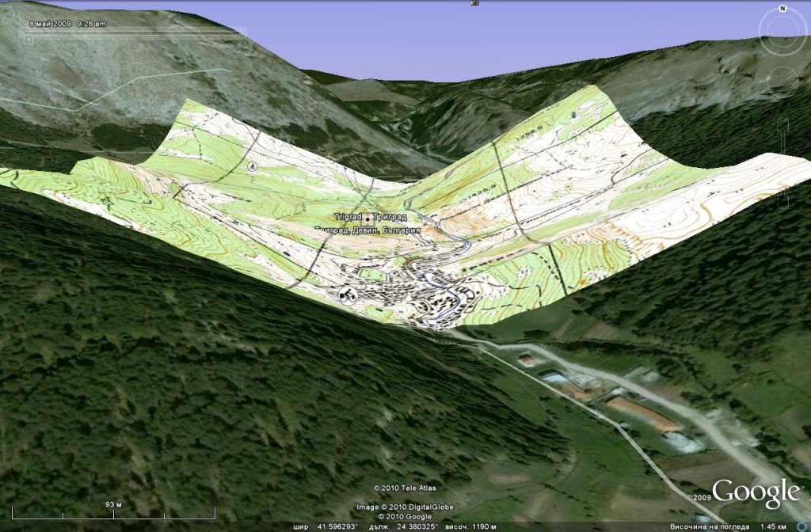811x532 pixels.
Task: Click the cycling icon on the map overlay
Action: coord(348,295)
